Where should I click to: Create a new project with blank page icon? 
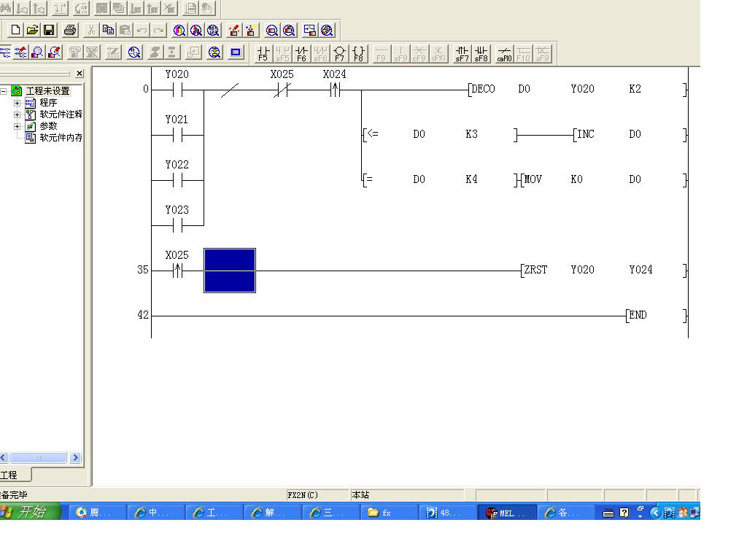coord(15,30)
